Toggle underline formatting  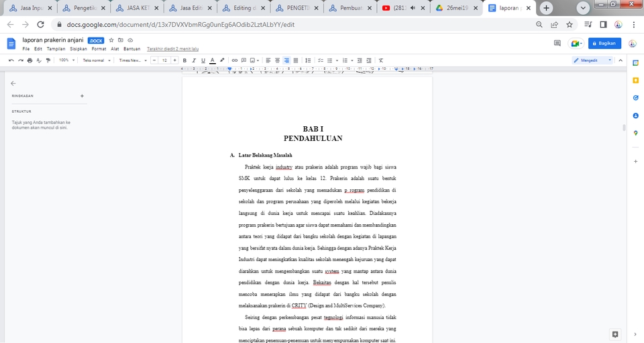[x=203, y=60]
